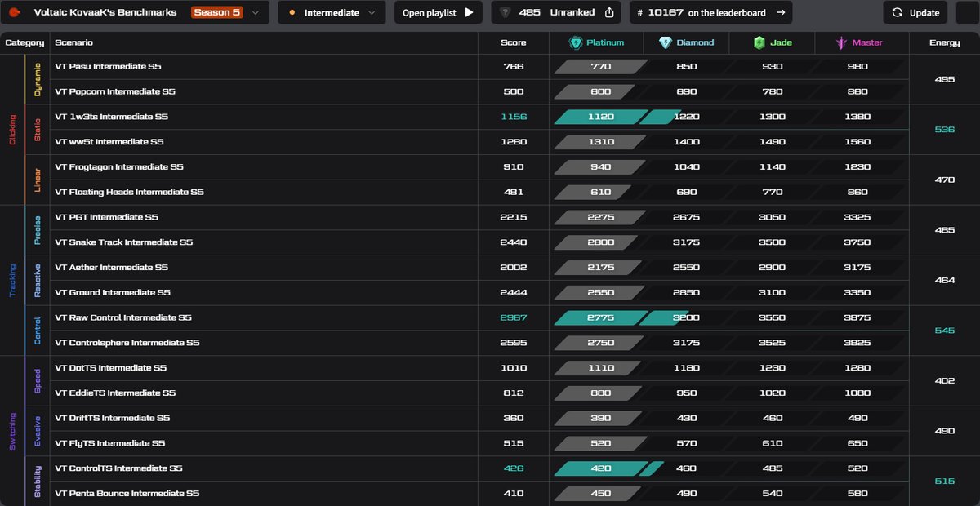Image resolution: width=980 pixels, height=506 pixels.
Task: Click the Jade rank icon in header
Action: (x=758, y=42)
